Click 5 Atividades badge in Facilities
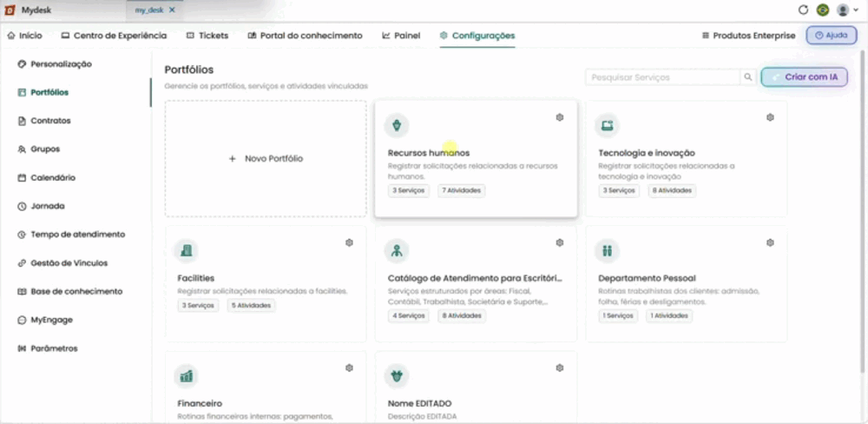 252,305
